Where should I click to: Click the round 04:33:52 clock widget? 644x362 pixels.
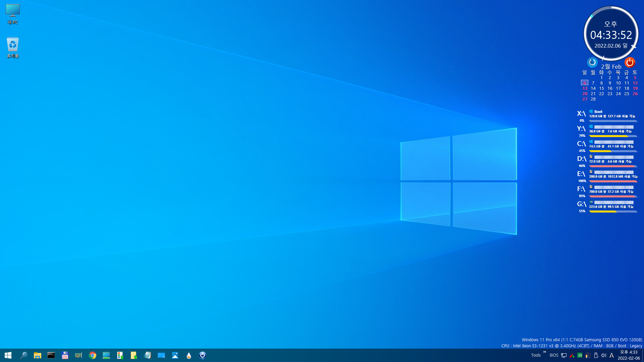point(611,34)
